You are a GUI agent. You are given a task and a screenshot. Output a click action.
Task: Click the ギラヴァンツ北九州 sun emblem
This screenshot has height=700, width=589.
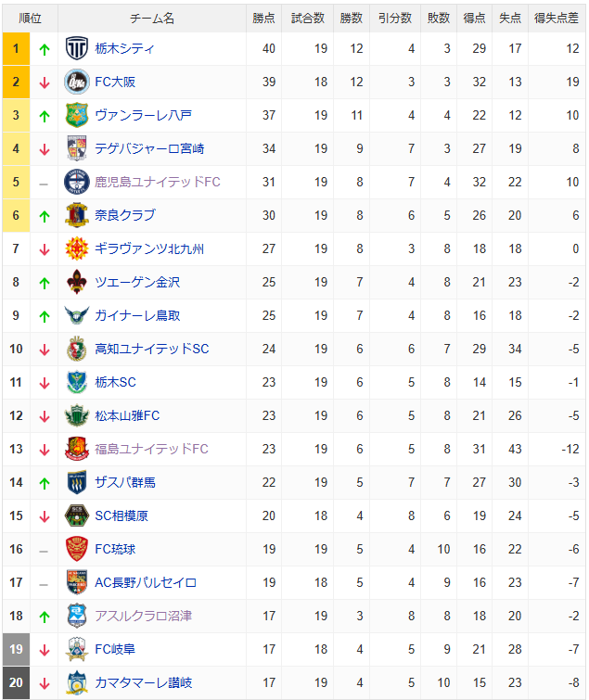click(x=77, y=248)
